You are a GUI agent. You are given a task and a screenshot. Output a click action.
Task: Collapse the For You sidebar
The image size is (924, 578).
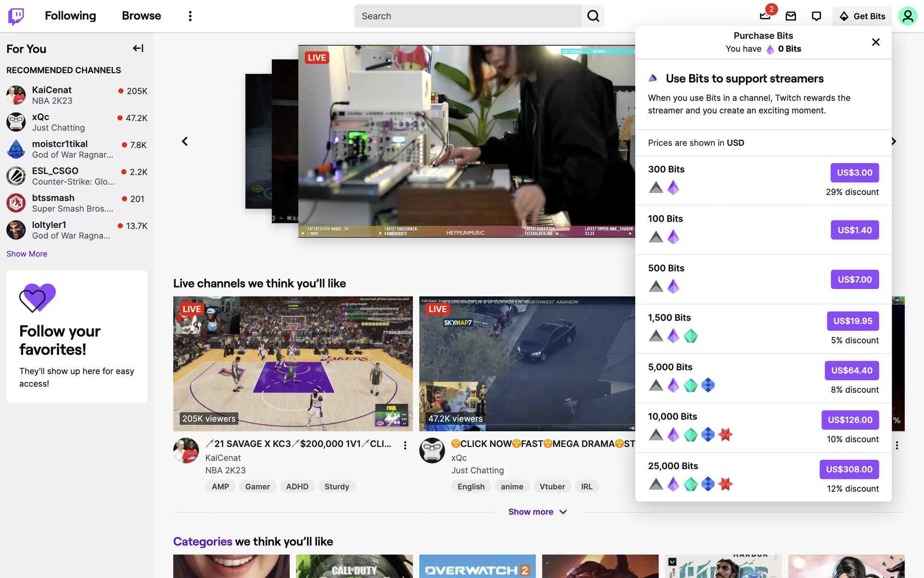click(138, 48)
